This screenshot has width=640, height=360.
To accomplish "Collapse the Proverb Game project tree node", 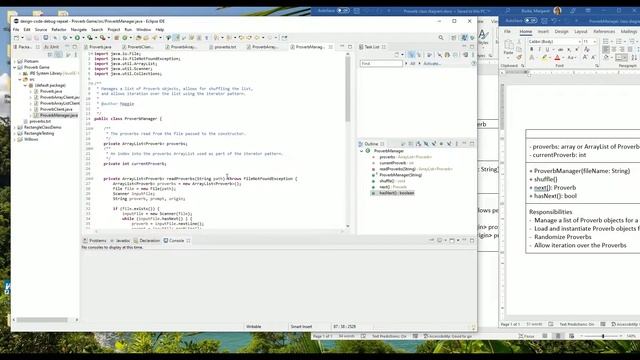I will click(x=15, y=67).
